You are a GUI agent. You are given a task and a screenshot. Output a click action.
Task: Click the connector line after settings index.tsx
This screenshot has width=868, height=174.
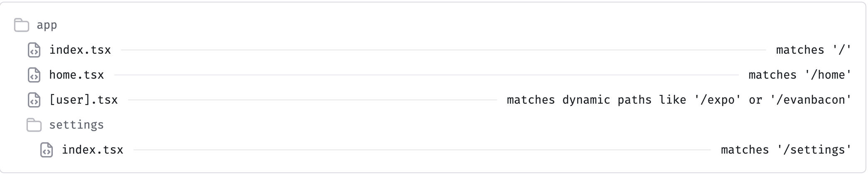[422, 150]
